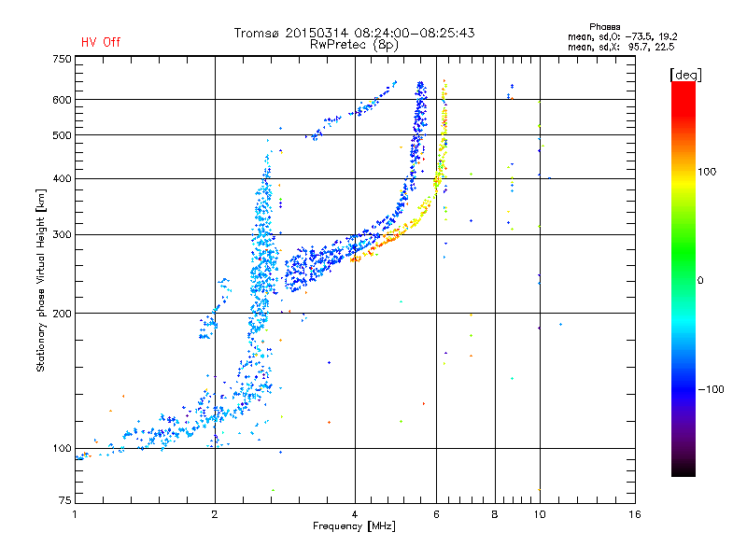This screenshot has width=747, height=560.
Task: Click the colorbar tick label '-100'
Action: pos(711,389)
